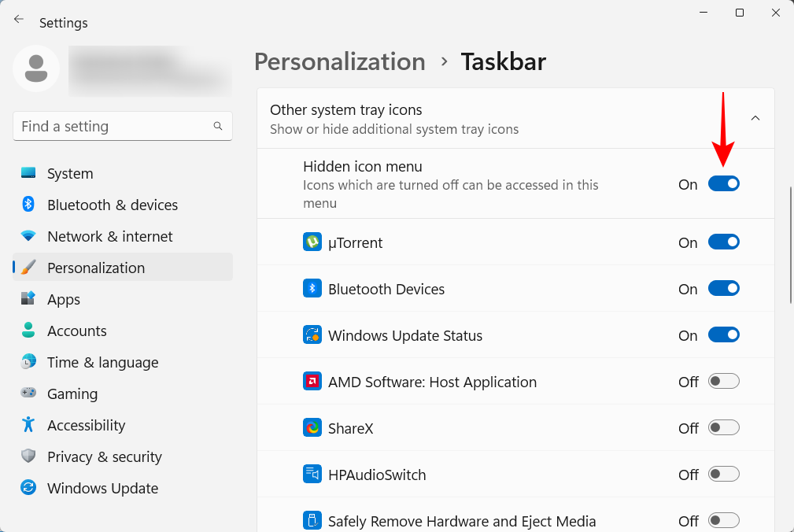Enable the AMD Software tray icon
Screen dimensions: 794x532
[x=723, y=381]
